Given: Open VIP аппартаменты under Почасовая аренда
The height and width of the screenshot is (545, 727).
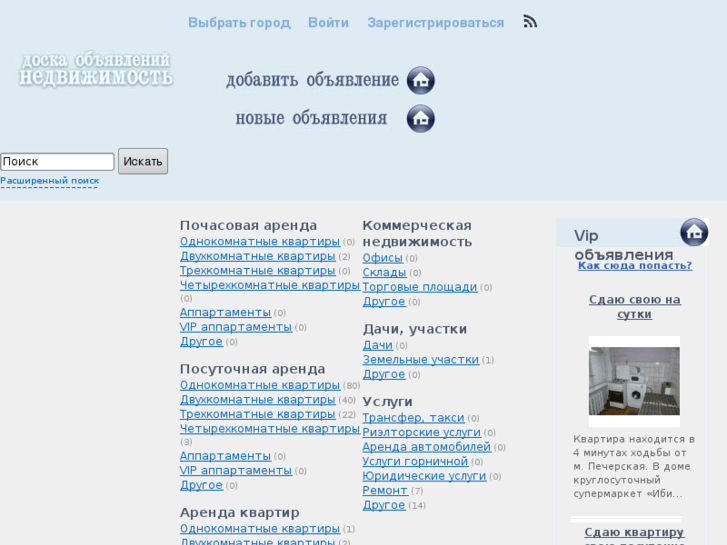Looking at the screenshot, I should (x=236, y=327).
